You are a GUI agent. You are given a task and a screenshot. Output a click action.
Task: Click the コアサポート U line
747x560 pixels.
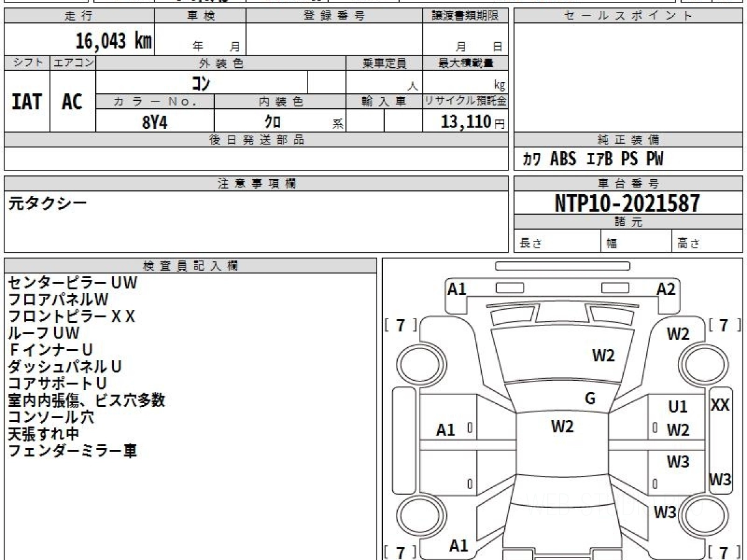[x=57, y=383]
